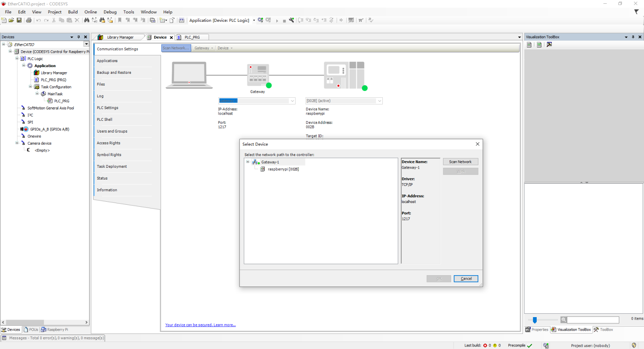Image resolution: width=644 pixels, height=349 pixels.
Task: Click the Gateway device image in the diagram
Action: [257, 75]
